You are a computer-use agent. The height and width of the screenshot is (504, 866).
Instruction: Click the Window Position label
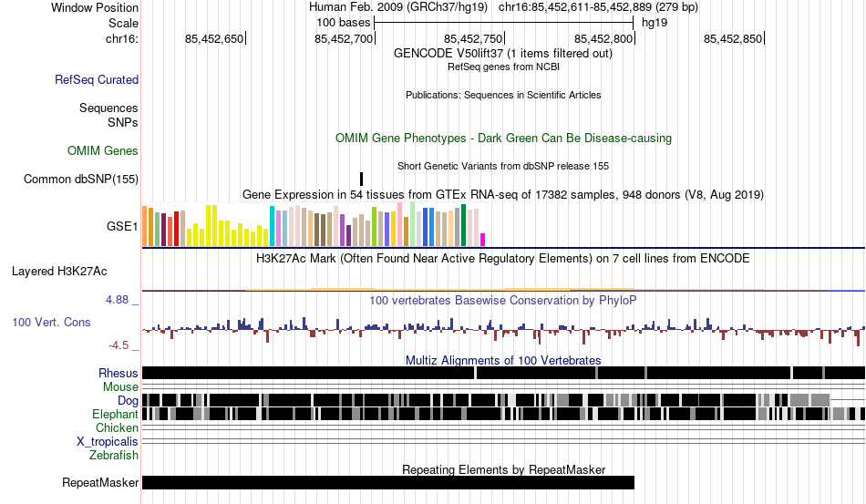pos(95,7)
